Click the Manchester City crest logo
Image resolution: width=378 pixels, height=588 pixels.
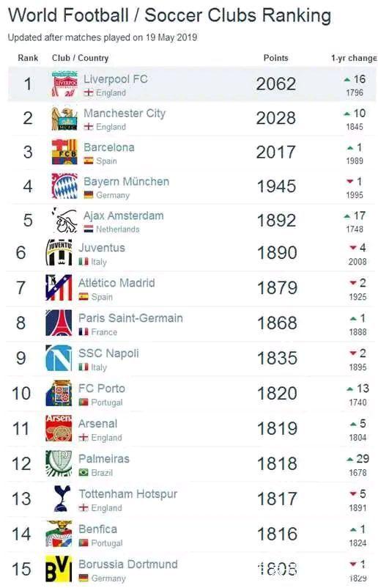[x=64, y=119]
